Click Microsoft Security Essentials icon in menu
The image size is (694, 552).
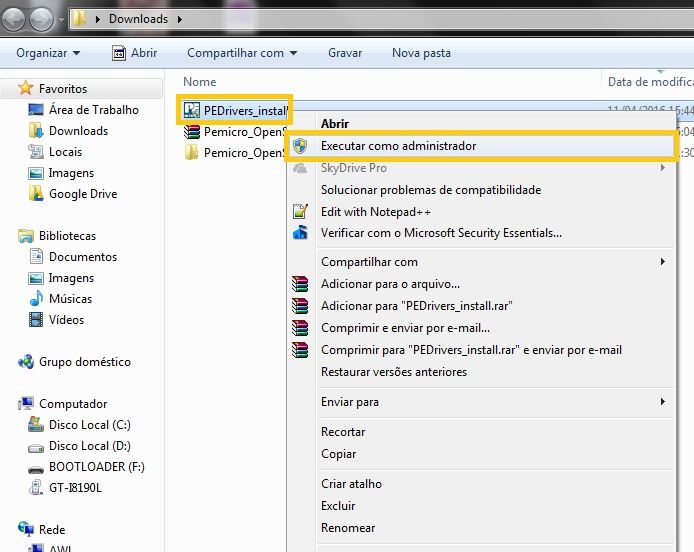(300, 232)
